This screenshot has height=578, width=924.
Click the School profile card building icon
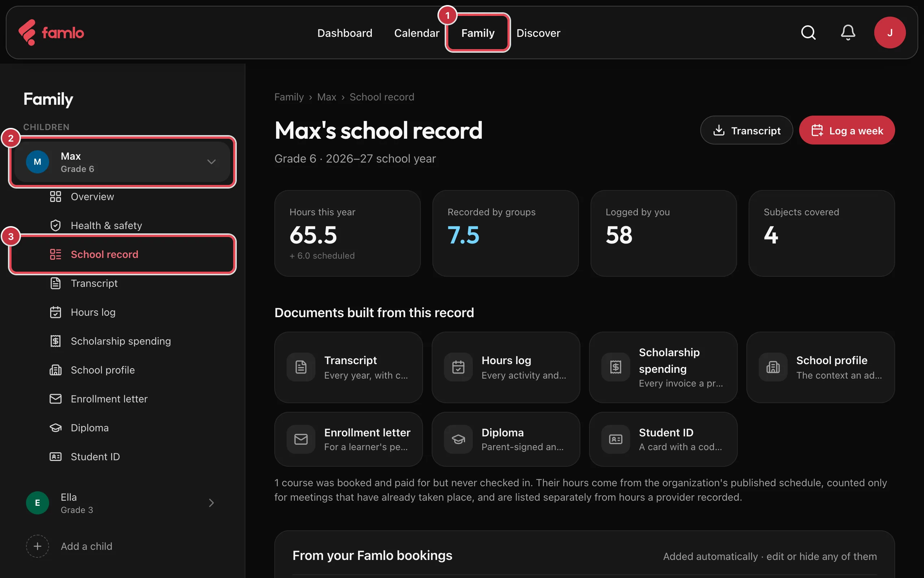[773, 367]
